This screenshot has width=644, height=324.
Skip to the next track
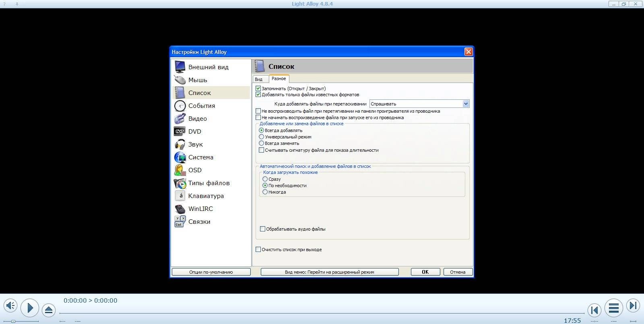click(633, 305)
